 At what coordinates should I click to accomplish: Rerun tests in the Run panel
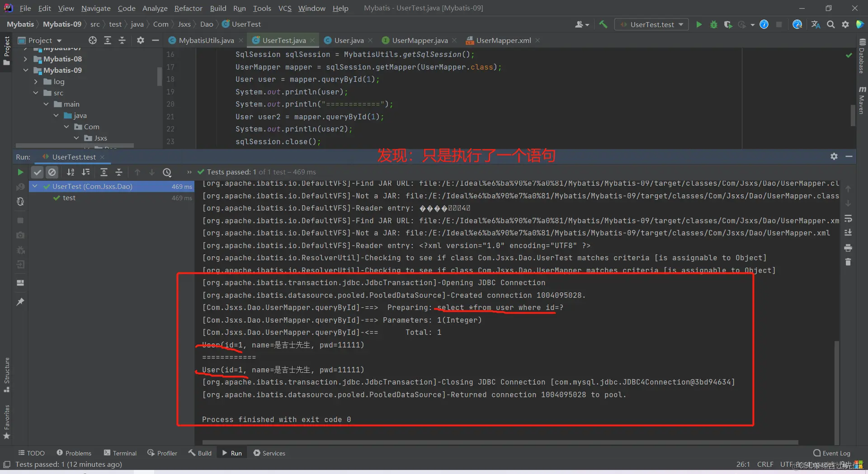20,172
